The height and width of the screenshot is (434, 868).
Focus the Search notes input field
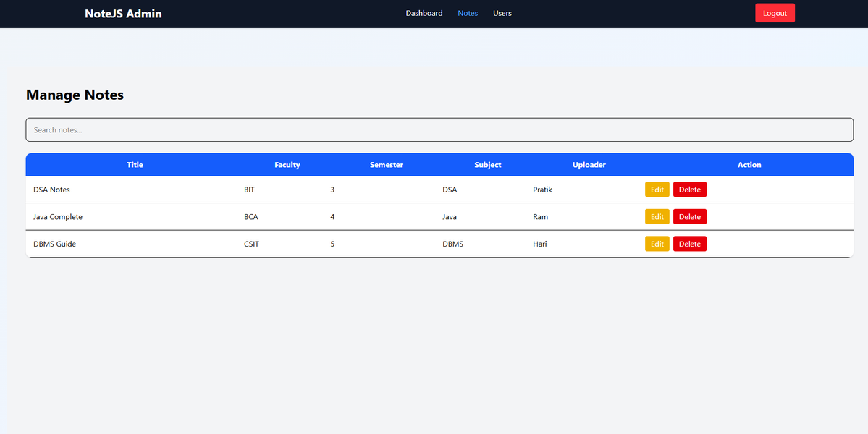[x=439, y=130]
